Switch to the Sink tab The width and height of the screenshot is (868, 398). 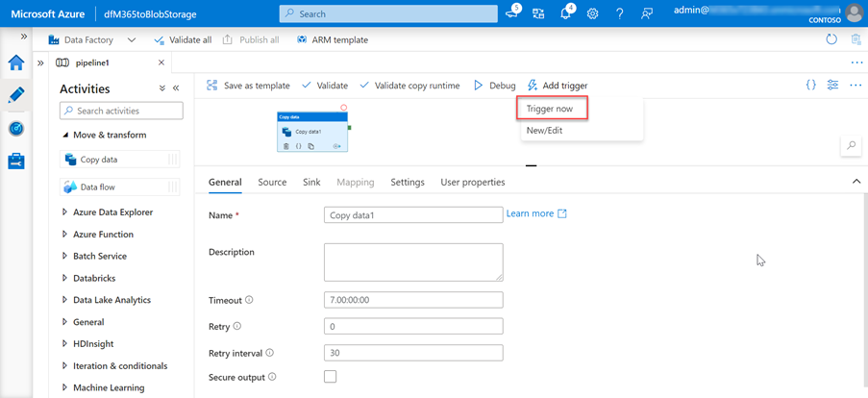point(312,182)
